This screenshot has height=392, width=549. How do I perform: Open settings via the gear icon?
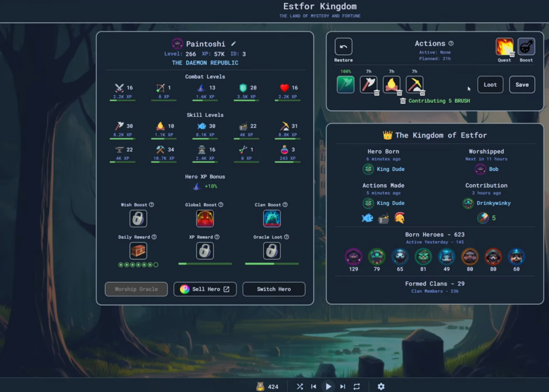[x=381, y=386]
